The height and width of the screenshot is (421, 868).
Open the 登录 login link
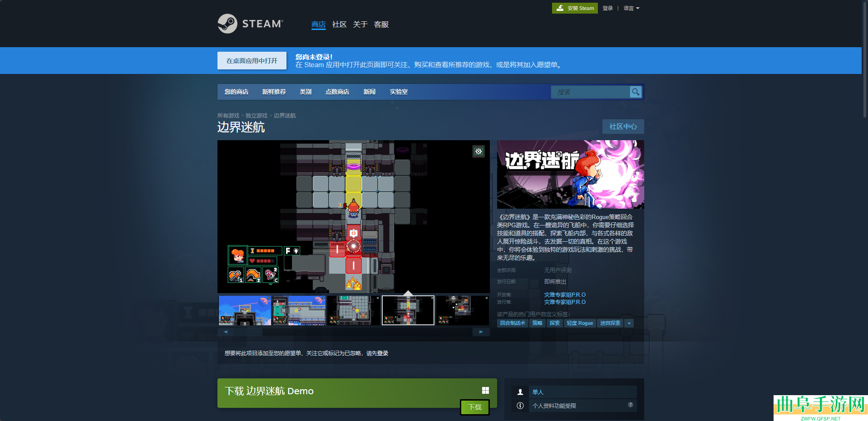[x=607, y=8]
